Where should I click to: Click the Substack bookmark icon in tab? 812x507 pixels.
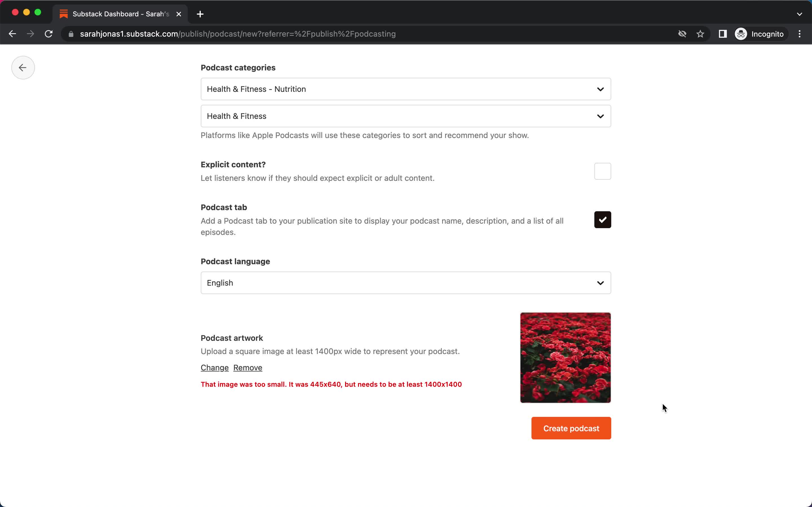(63, 14)
